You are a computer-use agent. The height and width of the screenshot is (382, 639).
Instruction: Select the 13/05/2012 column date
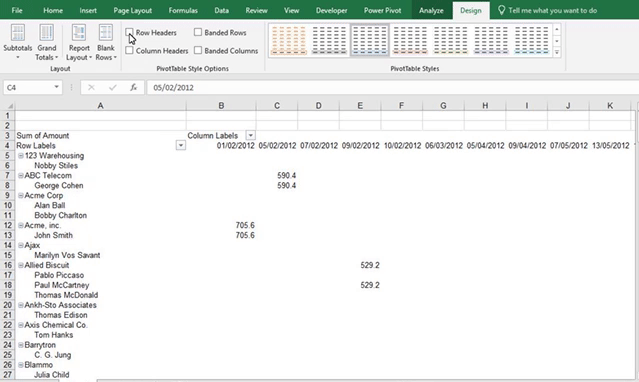pos(610,146)
